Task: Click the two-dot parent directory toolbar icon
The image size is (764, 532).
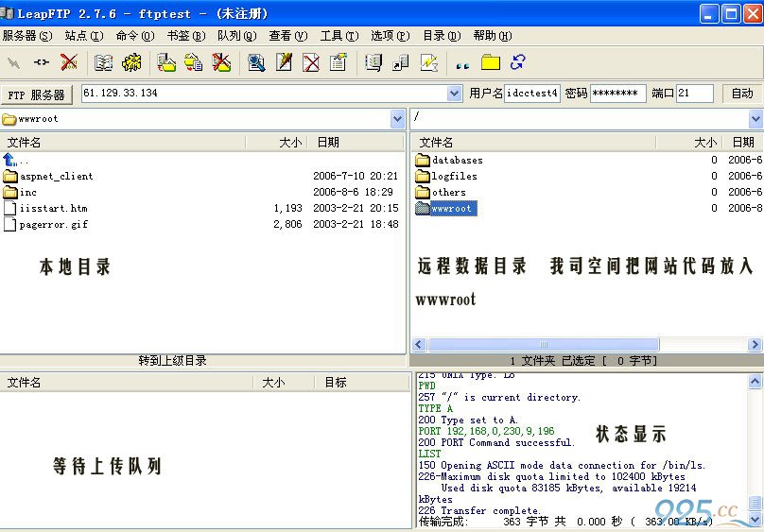Action: click(462, 65)
